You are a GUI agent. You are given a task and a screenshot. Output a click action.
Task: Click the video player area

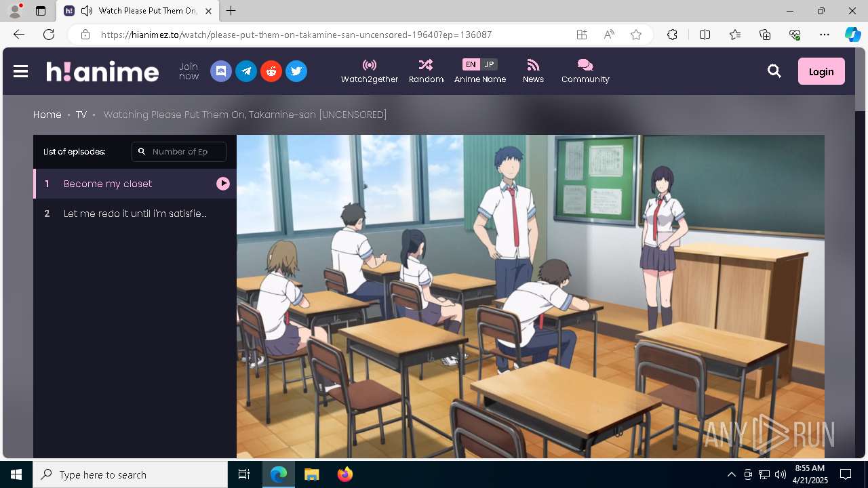pyautogui.click(x=530, y=296)
